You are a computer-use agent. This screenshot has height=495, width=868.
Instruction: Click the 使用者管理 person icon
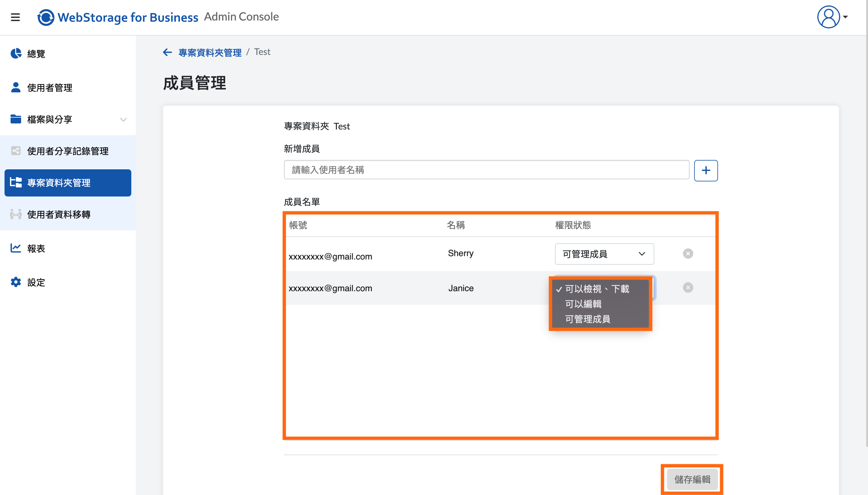16,87
